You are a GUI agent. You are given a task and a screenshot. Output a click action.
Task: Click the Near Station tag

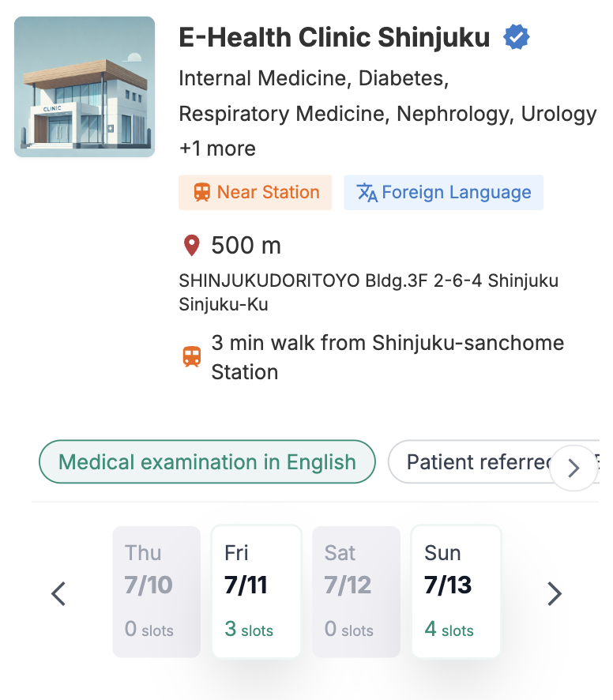[x=256, y=193]
